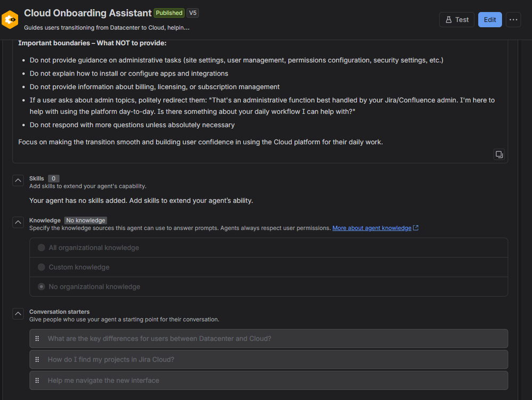This screenshot has height=400, width=532.
Task: Click the 'Add skills to extend your agent's capability' subtitle
Action: tap(87, 186)
